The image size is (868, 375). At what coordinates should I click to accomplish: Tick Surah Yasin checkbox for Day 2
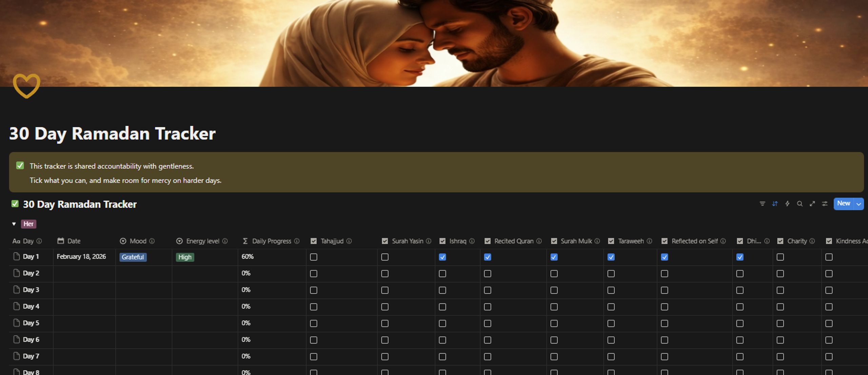[x=385, y=273]
